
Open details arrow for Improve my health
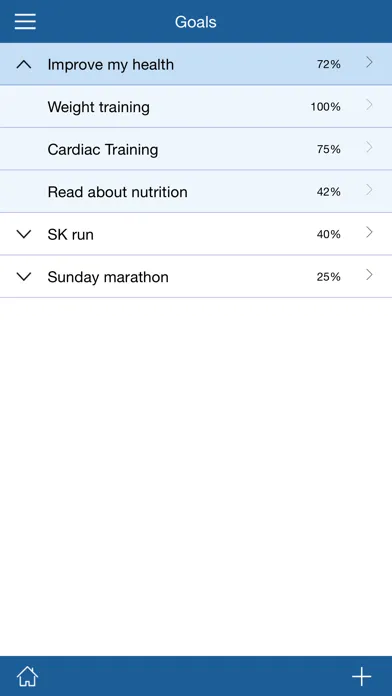click(369, 63)
